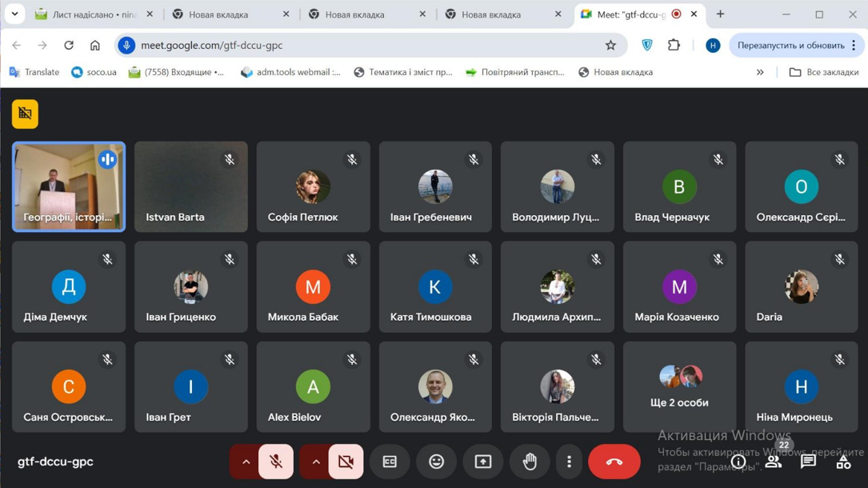Click Перезапустить и обновить button
The width and height of the screenshot is (868, 488).
tap(797, 46)
